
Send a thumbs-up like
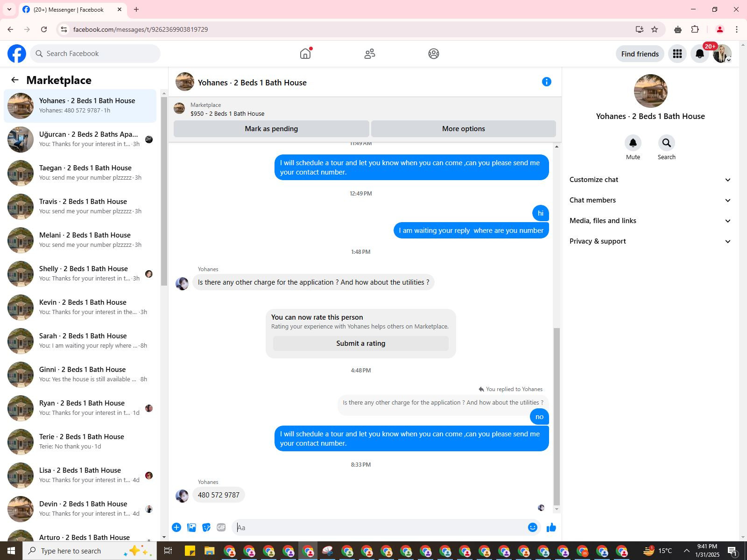pyautogui.click(x=551, y=527)
